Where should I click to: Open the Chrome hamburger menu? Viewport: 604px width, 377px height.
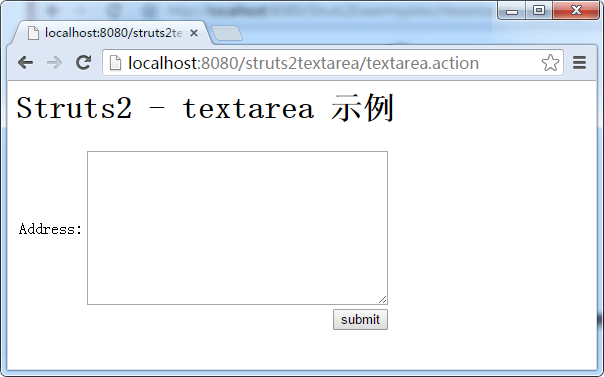pos(579,63)
